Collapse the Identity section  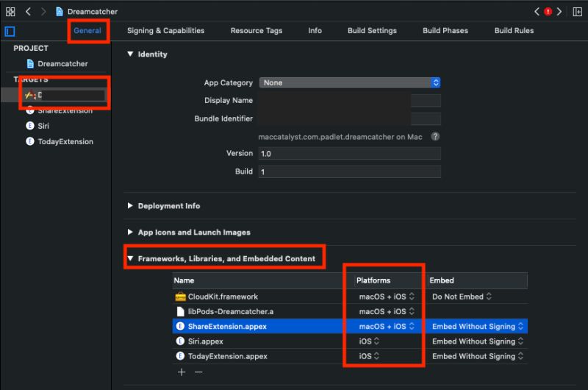[x=130, y=54]
